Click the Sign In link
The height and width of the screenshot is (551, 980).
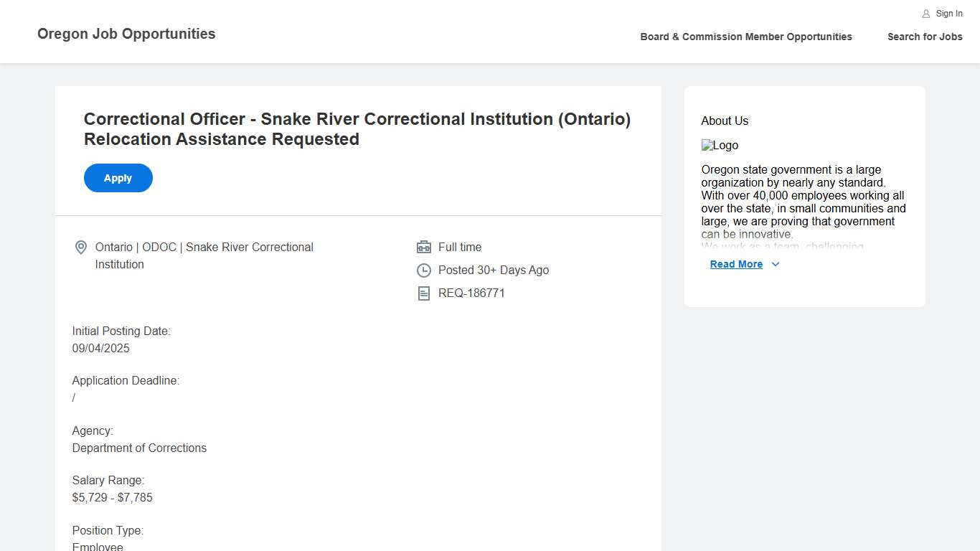(x=948, y=14)
